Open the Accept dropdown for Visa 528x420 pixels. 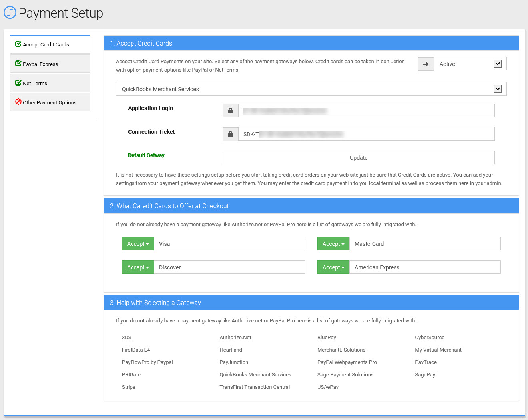pyautogui.click(x=138, y=244)
